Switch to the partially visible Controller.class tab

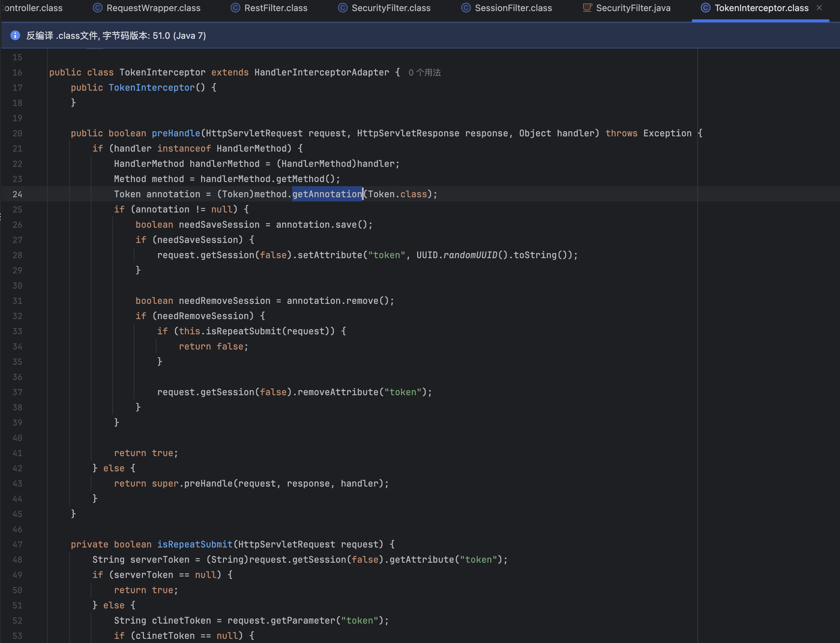pyautogui.click(x=33, y=8)
